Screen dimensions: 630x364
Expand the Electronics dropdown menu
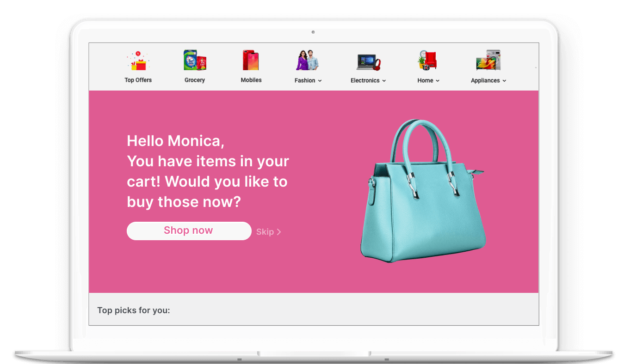point(368,80)
